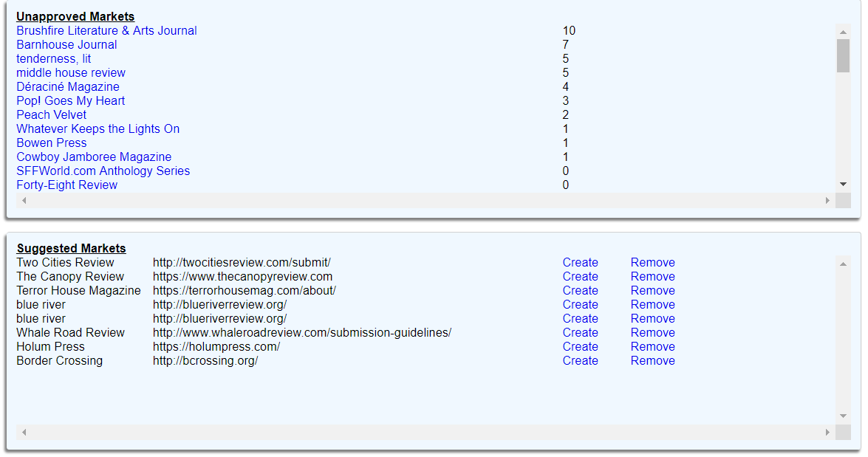Click left arrow of Unapproved Markets horizontal scrollbar

coord(24,200)
